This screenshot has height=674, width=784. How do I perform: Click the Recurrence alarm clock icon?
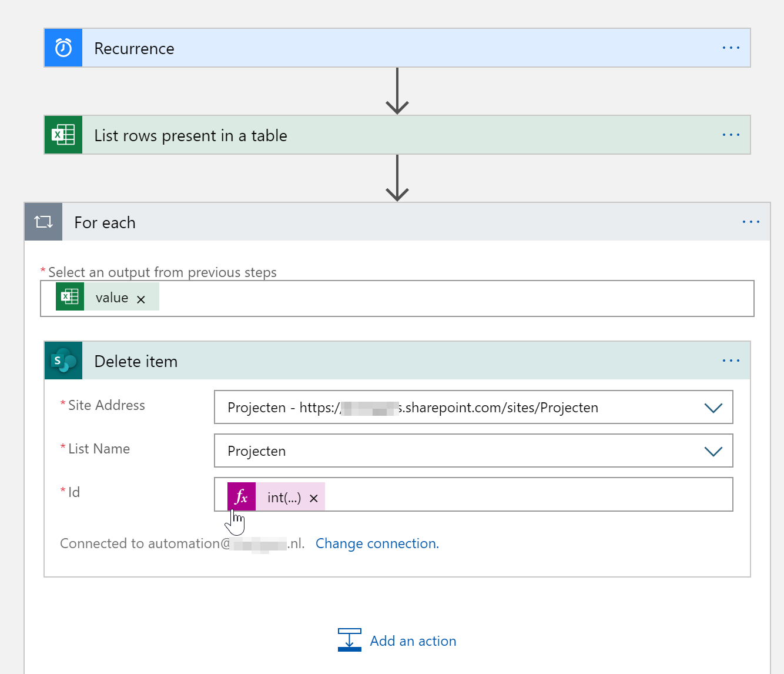coord(63,48)
